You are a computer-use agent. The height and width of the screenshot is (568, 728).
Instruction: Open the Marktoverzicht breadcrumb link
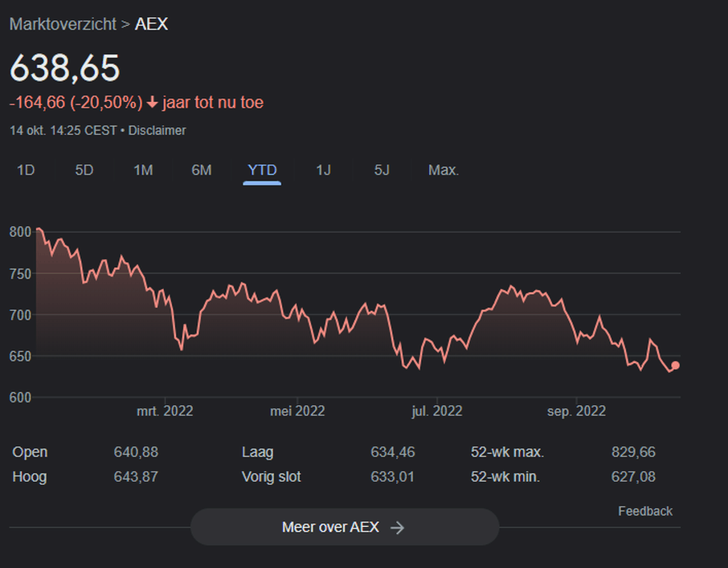(63, 24)
